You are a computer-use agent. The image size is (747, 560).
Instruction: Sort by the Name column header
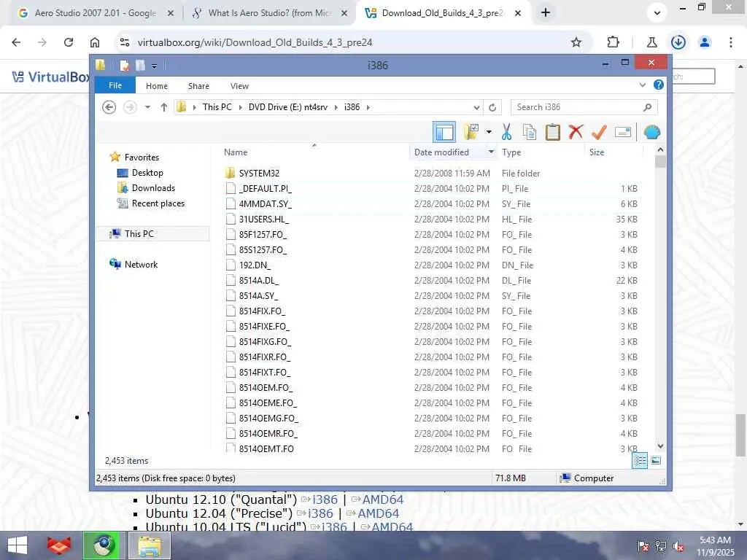pos(236,152)
